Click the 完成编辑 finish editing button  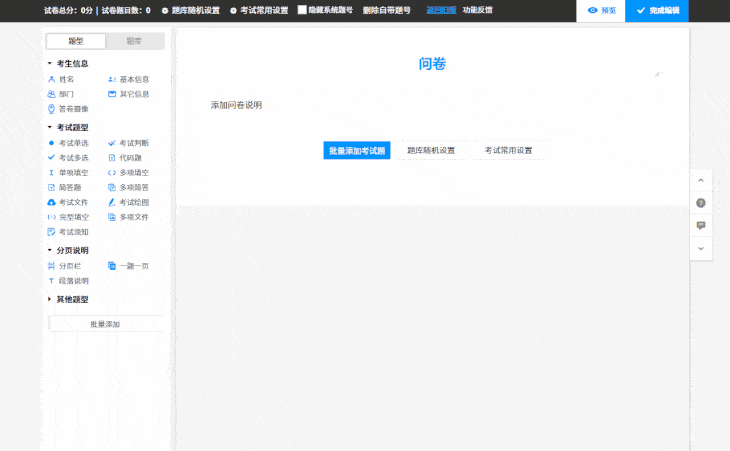[657, 10]
